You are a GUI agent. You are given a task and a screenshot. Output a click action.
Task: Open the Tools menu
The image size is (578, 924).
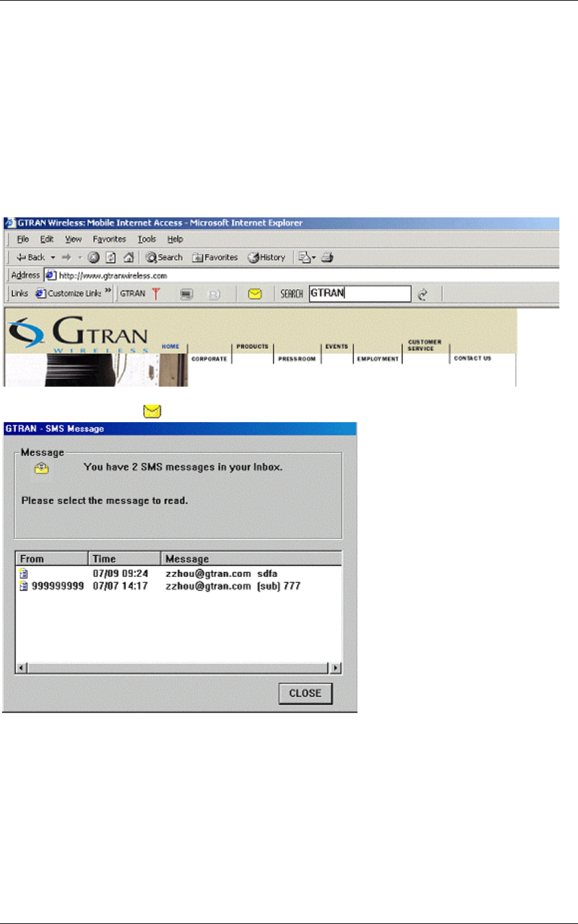pos(147,239)
